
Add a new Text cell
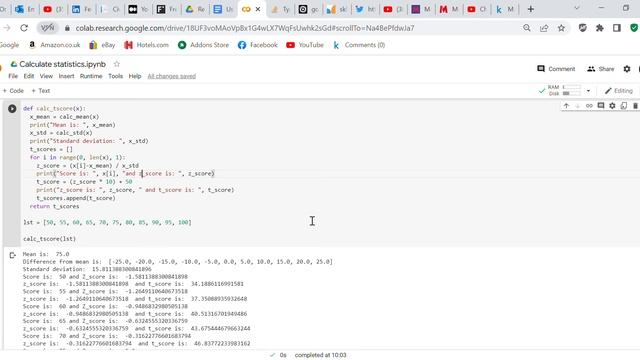[x=40, y=91]
